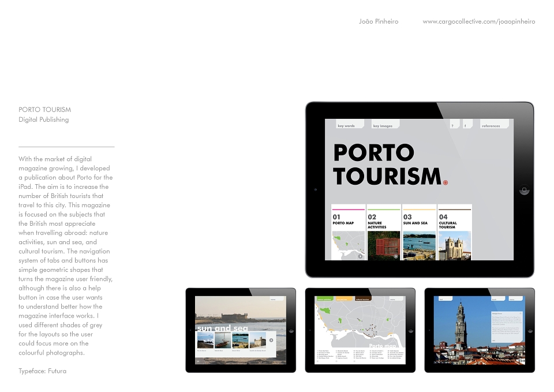Click the cargocollective.com/joaopinheiro link

pyautogui.click(x=479, y=21)
